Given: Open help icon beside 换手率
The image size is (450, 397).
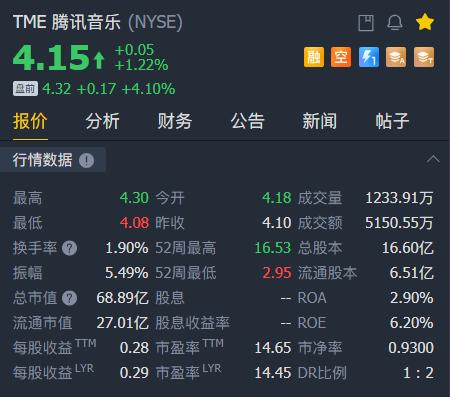Looking at the screenshot, I should click(69, 248).
